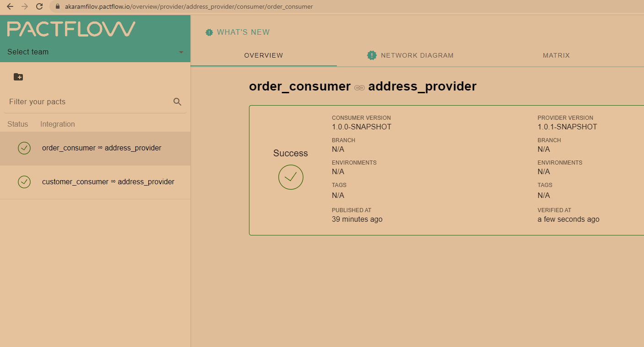Open the What's New link
Image resolution: width=644 pixels, height=347 pixels.
(x=243, y=32)
